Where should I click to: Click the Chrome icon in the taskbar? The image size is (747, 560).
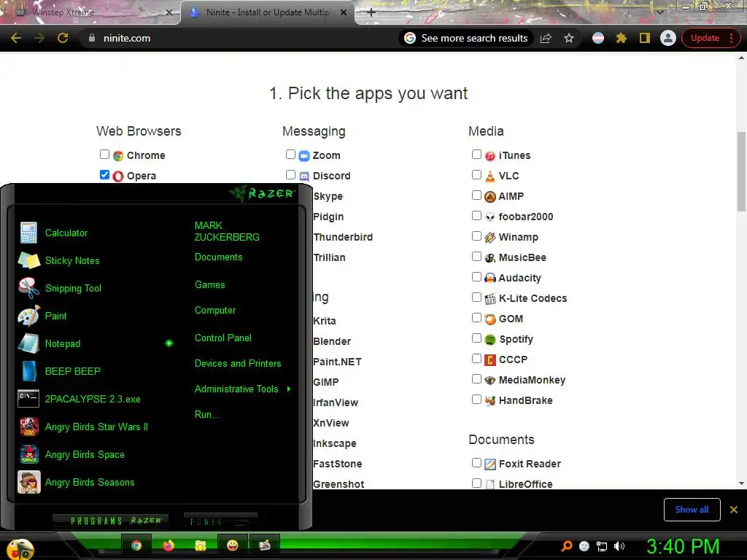(136, 545)
